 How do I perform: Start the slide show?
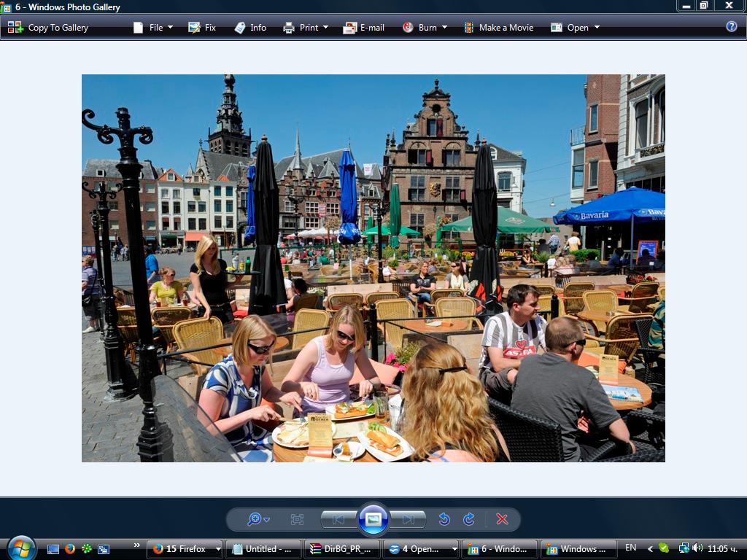click(x=373, y=518)
